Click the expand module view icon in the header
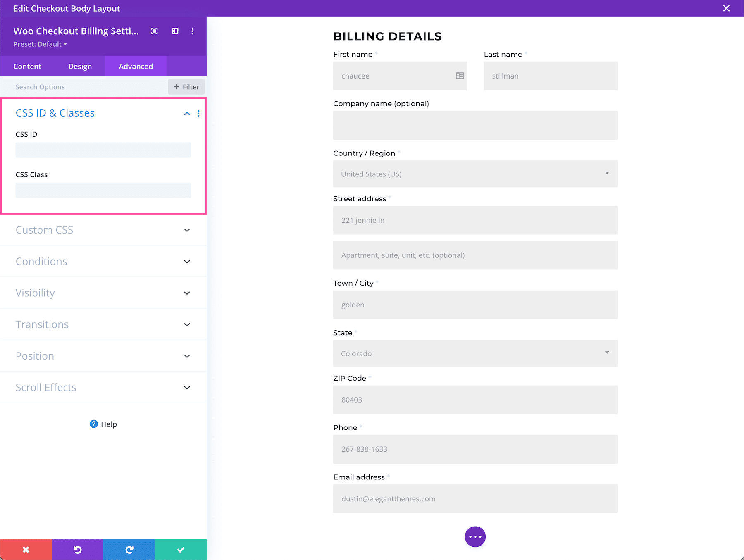The height and width of the screenshot is (560, 744). coord(155,31)
